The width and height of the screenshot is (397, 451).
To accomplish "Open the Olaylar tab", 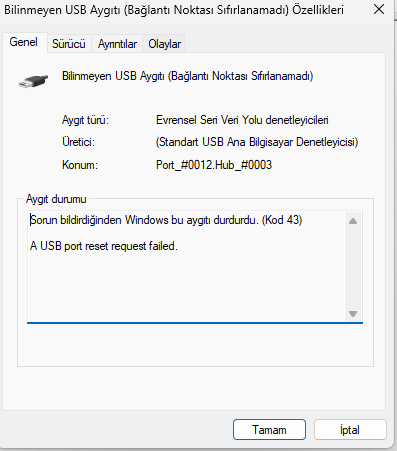I will (x=164, y=44).
